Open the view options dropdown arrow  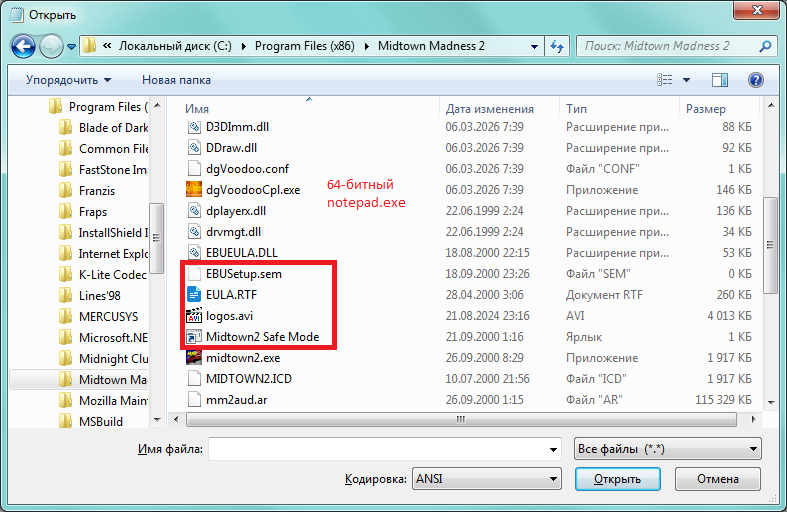686,80
